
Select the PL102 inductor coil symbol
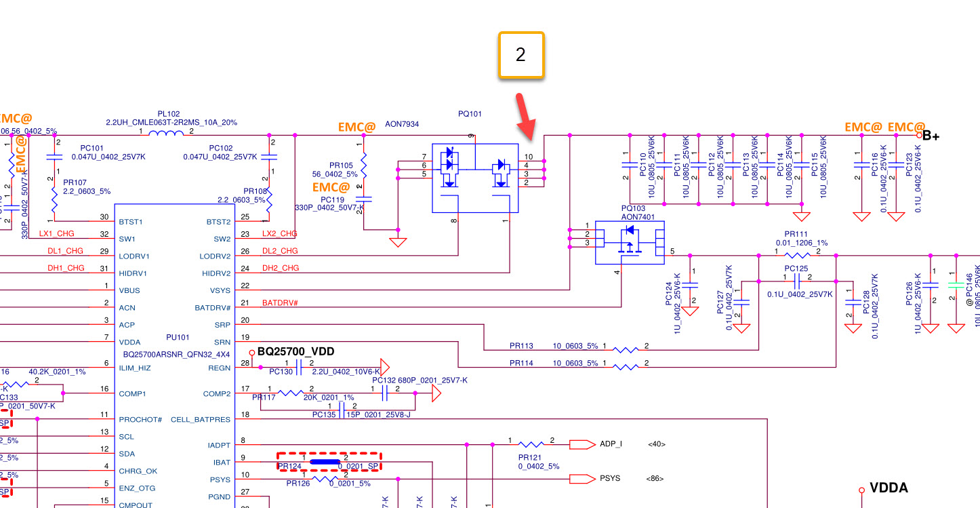166,134
